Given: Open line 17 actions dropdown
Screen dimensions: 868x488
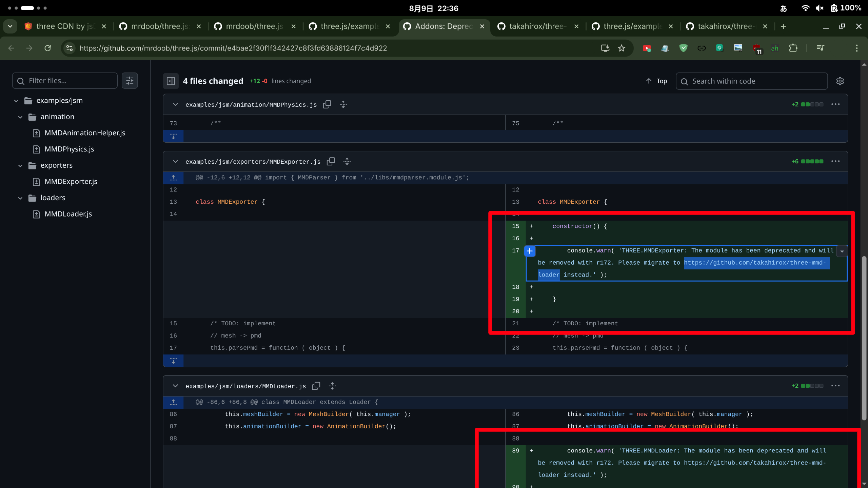Looking at the screenshot, I should (842, 251).
